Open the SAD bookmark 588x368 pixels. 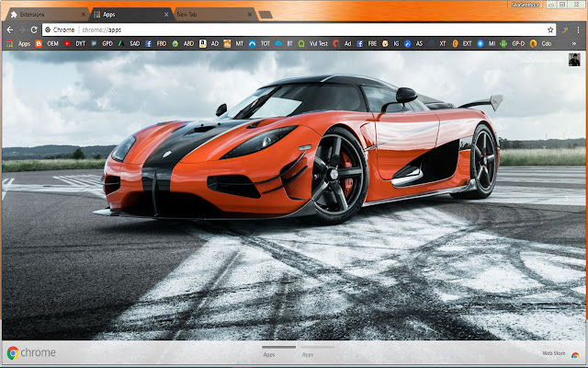[x=129, y=43]
